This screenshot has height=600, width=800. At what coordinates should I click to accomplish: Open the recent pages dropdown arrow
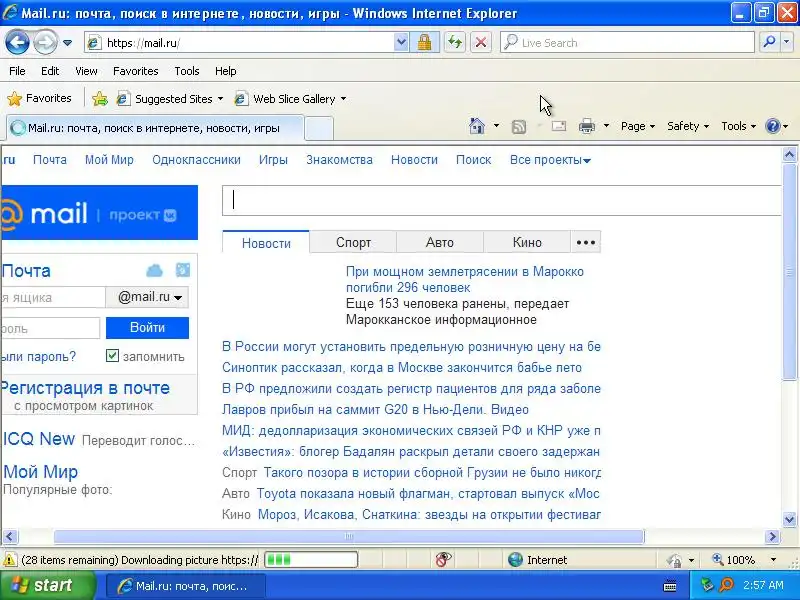point(67,43)
